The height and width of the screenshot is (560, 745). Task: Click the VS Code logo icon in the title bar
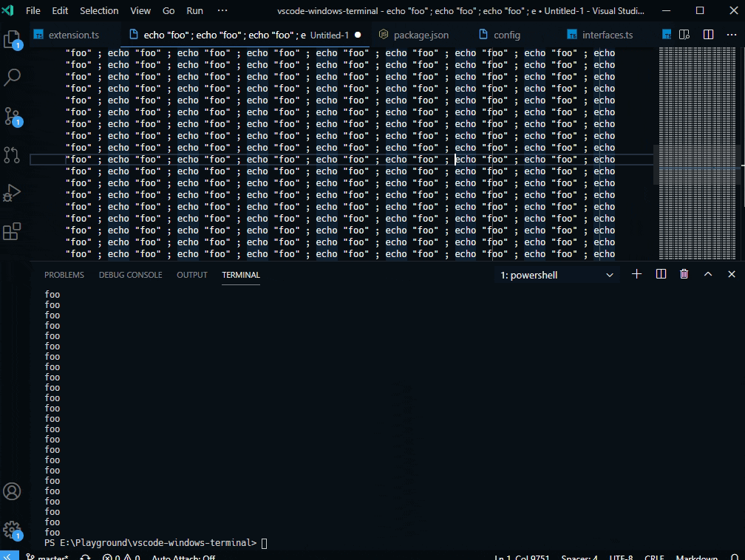pyautogui.click(x=7, y=10)
